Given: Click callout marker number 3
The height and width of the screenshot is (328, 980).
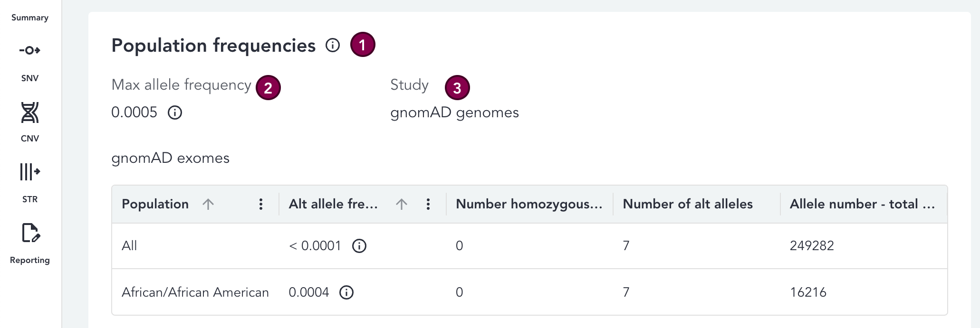Looking at the screenshot, I should pyautogui.click(x=457, y=88).
